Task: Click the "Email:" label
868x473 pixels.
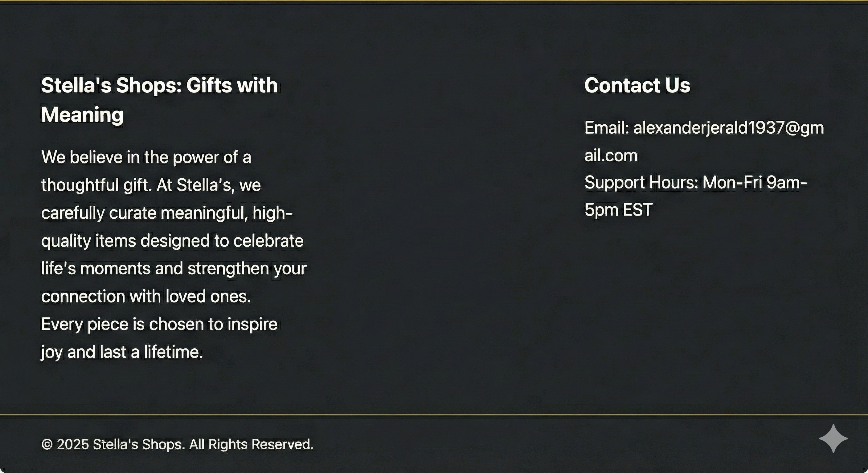Action: [607, 128]
